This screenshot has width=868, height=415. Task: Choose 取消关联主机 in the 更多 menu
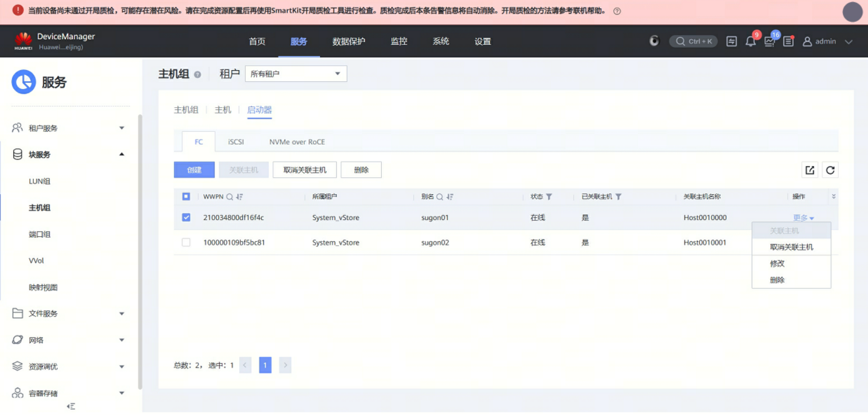tap(792, 247)
